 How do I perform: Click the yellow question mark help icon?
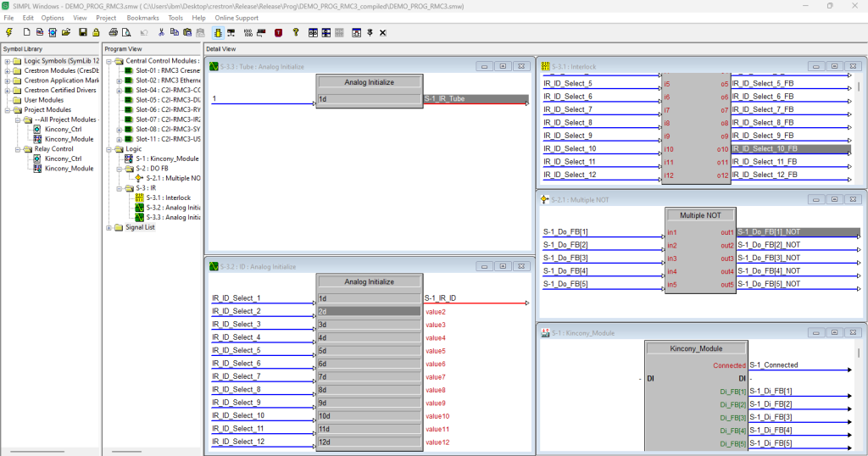click(x=296, y=33)
